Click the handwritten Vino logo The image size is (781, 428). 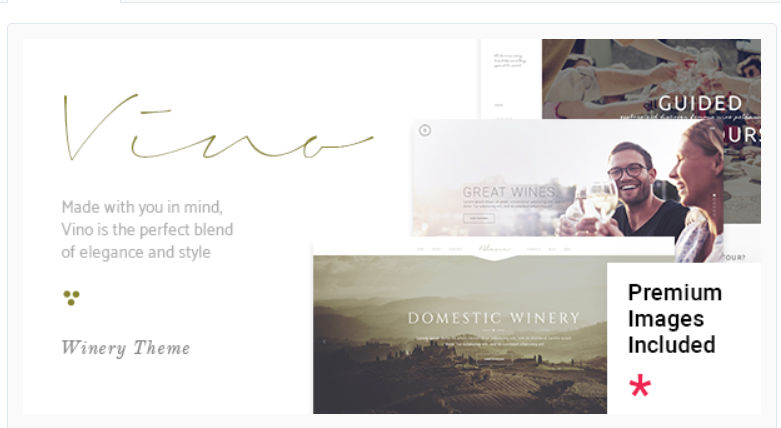click(x=218, y=127)
